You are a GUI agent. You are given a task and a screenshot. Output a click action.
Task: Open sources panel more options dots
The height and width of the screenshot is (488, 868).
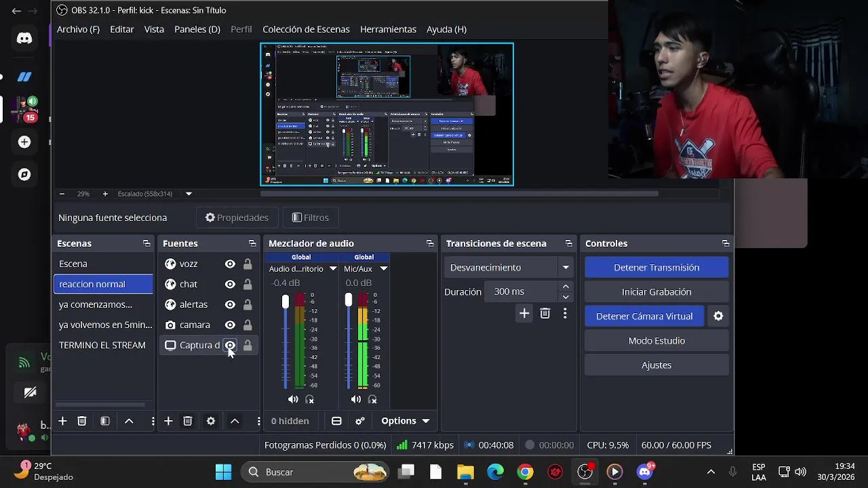click(x=258, y=421)
